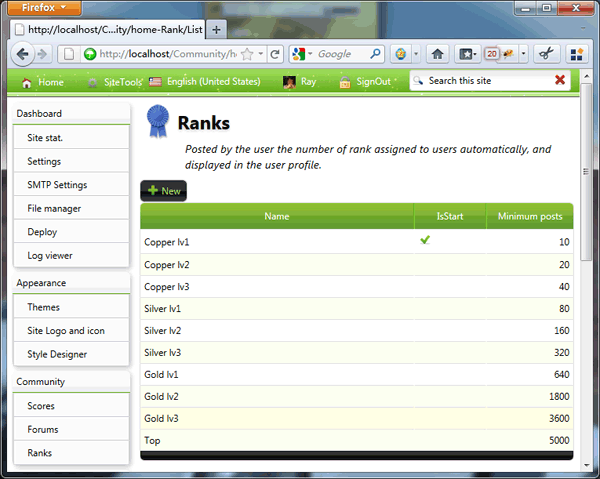The height and width of the screenshot is (479, 600).
Task: Sort by the Minimum posts column header
Action: (530, 216)
